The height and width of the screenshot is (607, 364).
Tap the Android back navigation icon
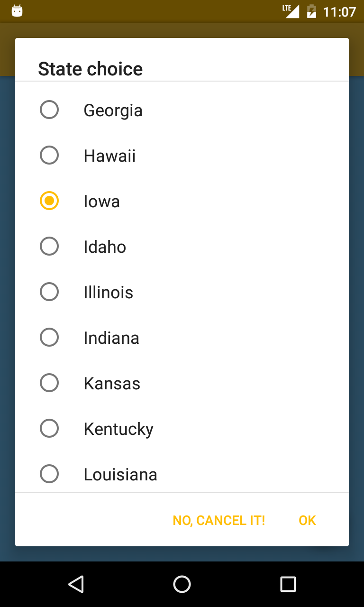pos(76,584)
